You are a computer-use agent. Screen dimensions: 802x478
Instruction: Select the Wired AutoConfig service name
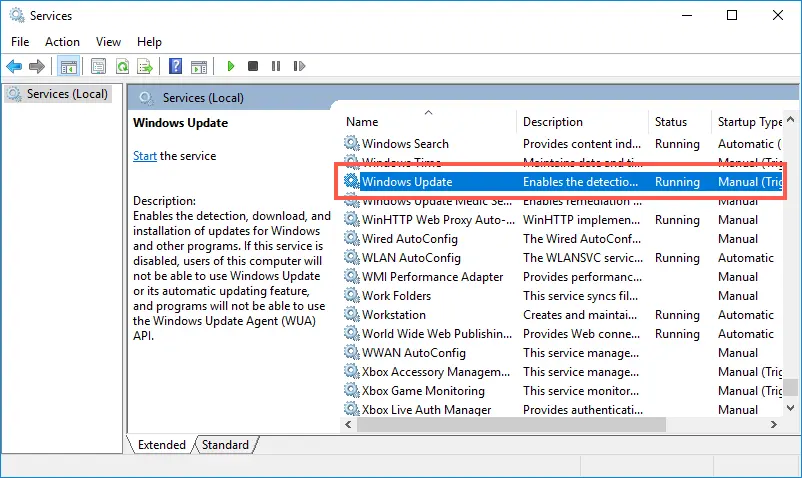tap(410, 239)
